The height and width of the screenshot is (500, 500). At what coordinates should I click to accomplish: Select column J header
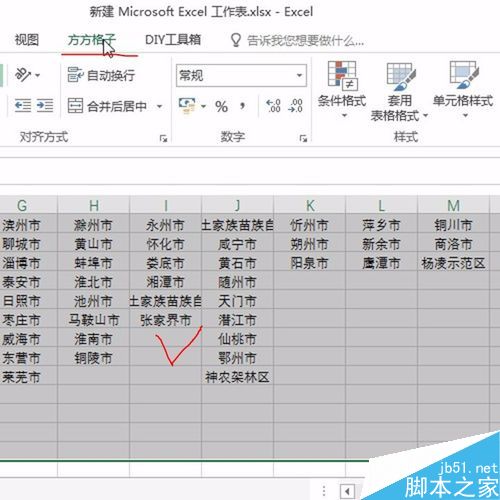pyautogui.click(x=238, y=205)
